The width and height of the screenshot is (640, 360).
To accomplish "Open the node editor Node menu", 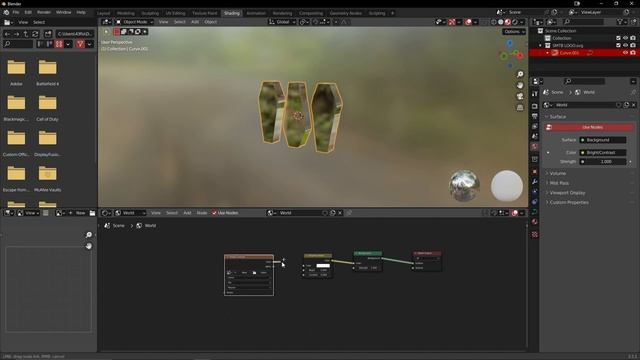I will coord(202,213).
